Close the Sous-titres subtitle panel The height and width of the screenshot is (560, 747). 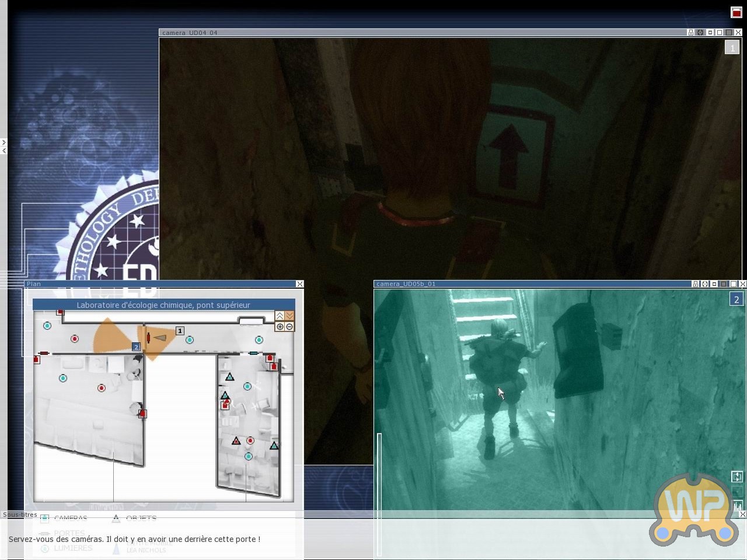742,514
